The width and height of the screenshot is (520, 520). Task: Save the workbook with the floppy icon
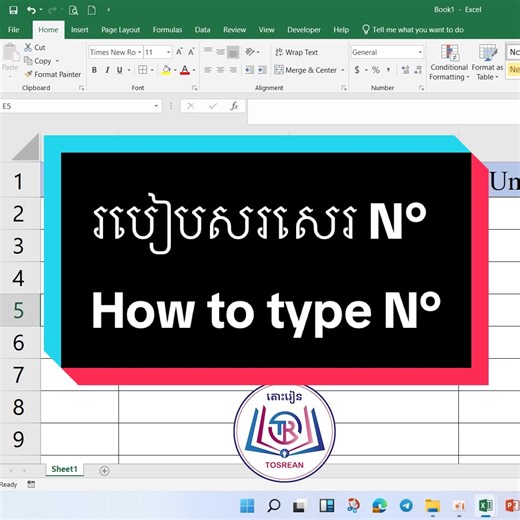click(x=13, y=10)
